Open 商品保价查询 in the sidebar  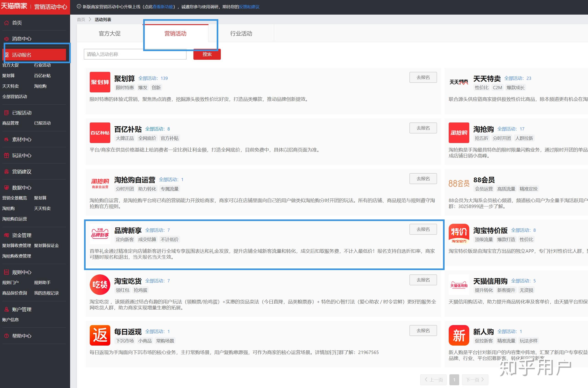click(15, 293)
